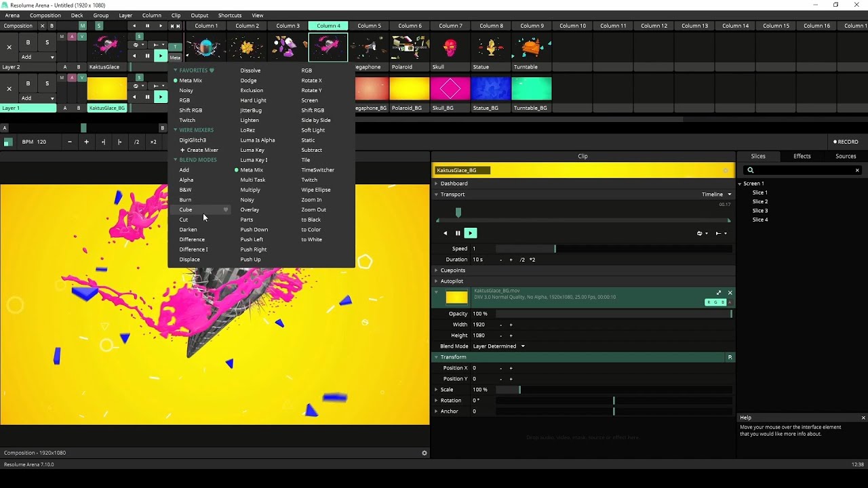Click the Play icon in the clip transport

471,232
